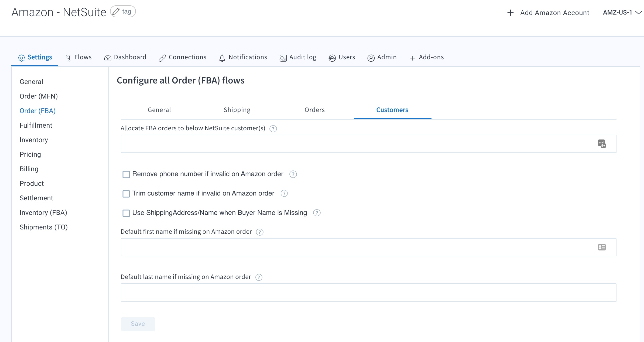Switch to the Shipping sub-tab
The image size is (644, 342).
[x=237, y=110]
